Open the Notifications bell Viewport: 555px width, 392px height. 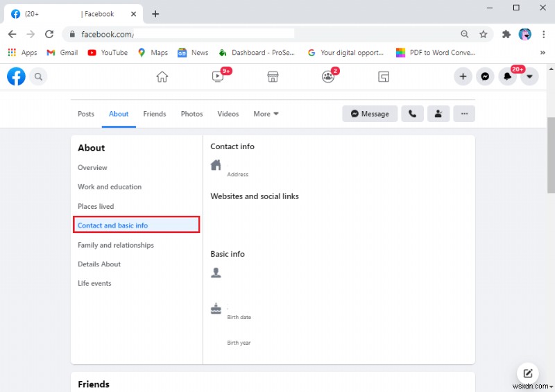508,76
